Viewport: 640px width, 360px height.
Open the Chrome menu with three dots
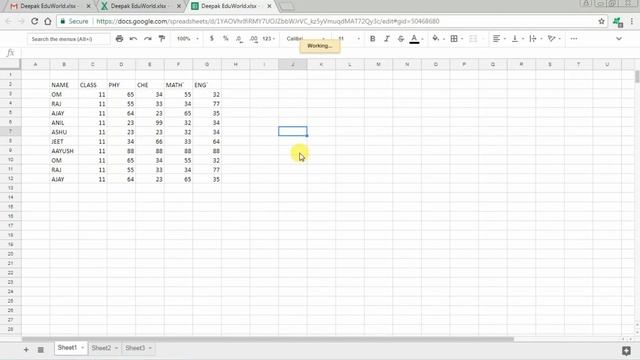coord(632,21)
